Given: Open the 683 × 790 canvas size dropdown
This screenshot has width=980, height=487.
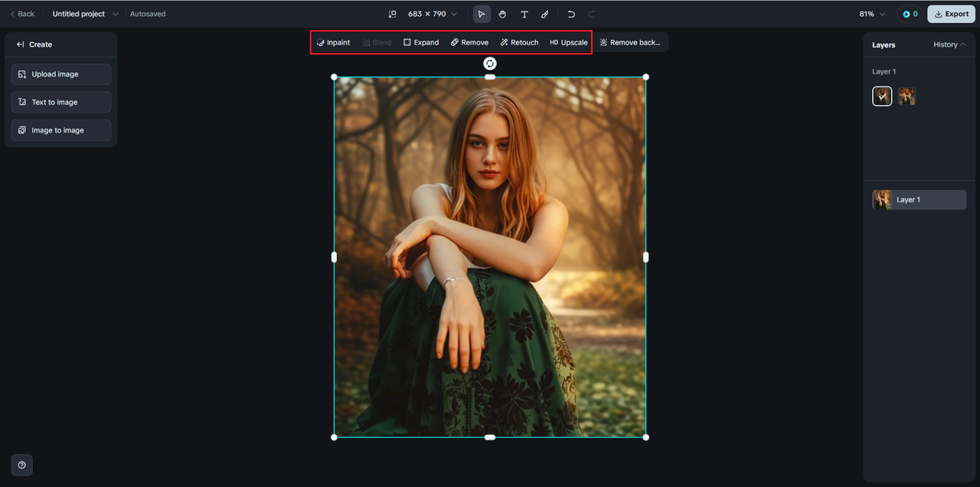Looking at the screenshot, I should (433, 14).
